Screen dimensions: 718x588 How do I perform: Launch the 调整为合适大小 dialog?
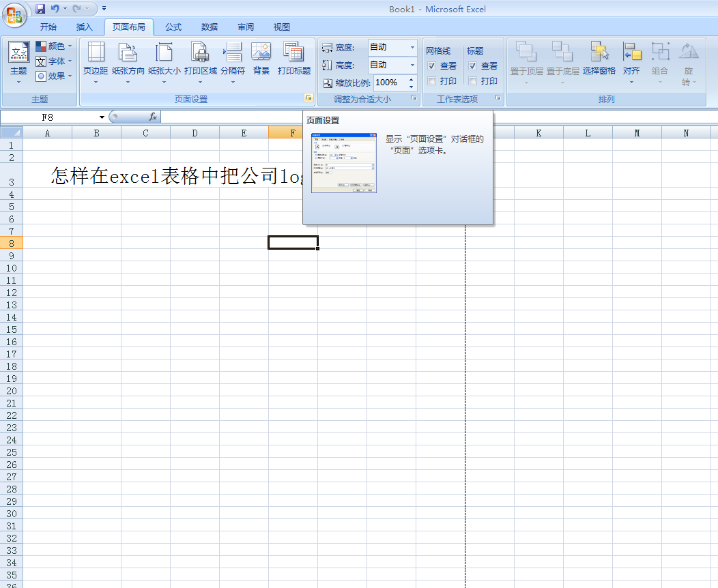(414, 98)
